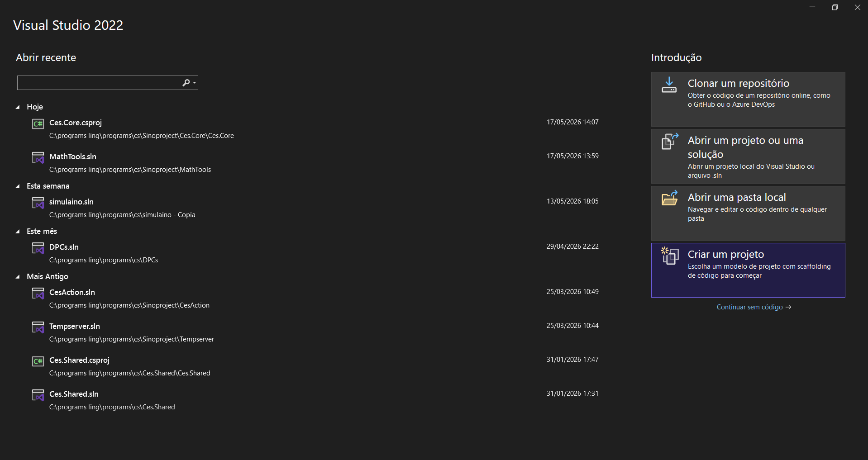Click the date 29/04/2026 22:22

tap(572, 247)
